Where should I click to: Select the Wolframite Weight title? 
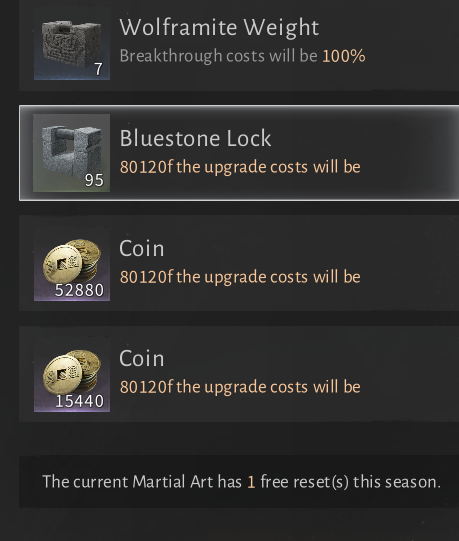219,27
